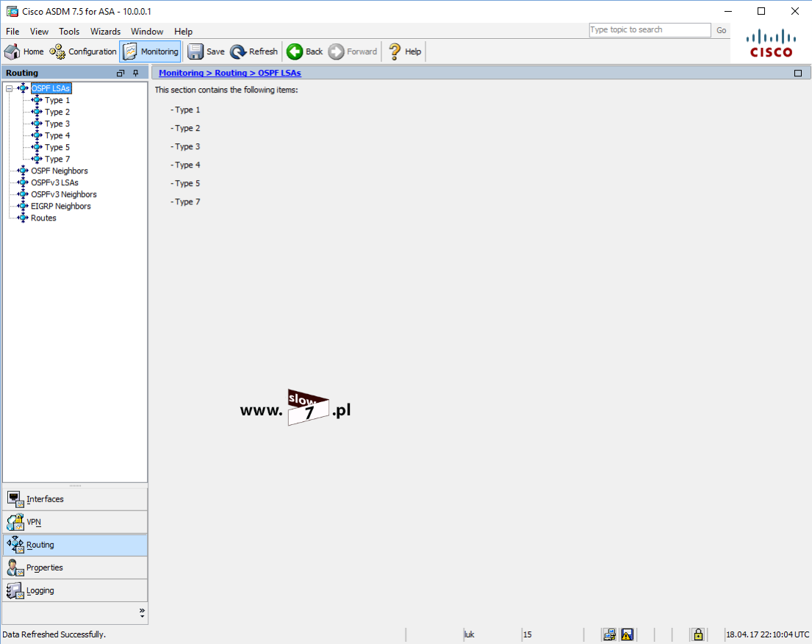Open OSPFv3 LSAs tree item
812x644 pixels.
(x=54, y=182)
